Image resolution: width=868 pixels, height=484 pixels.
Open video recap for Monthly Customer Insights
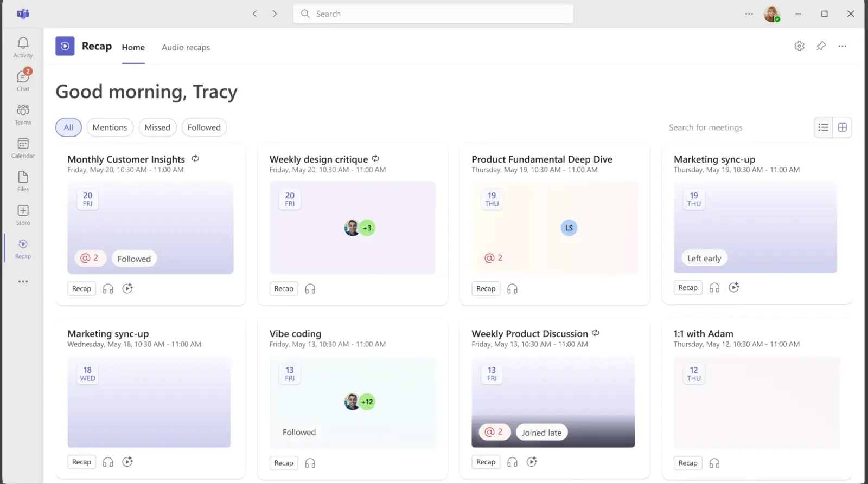point(127,288)
